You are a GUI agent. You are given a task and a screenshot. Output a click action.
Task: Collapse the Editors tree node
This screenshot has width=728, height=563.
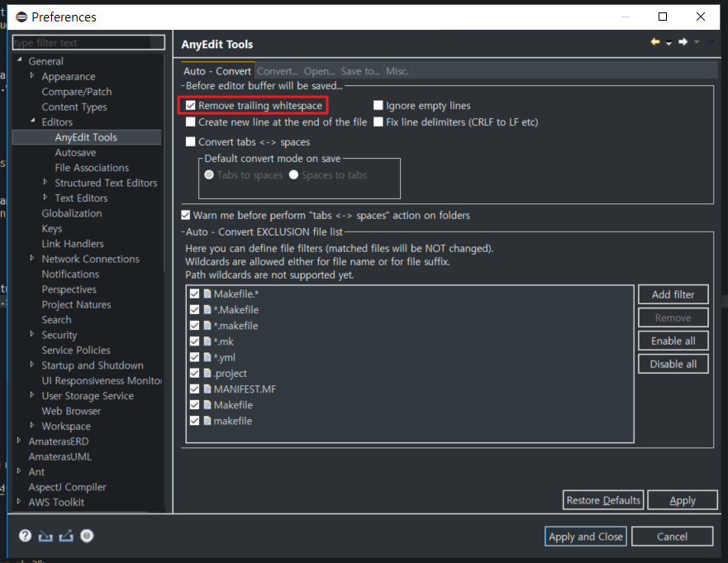[x=32, y=121]
